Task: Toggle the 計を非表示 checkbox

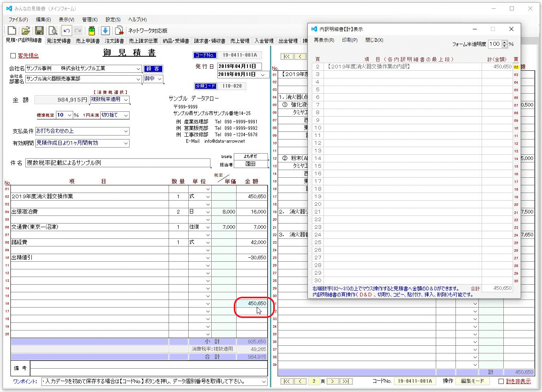Action: pos(501,381)
